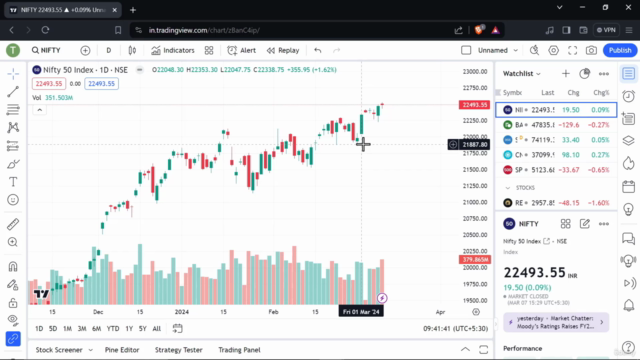Hide all drawings with eye icon
640x360 pixels.
click(x=13, y=319)
